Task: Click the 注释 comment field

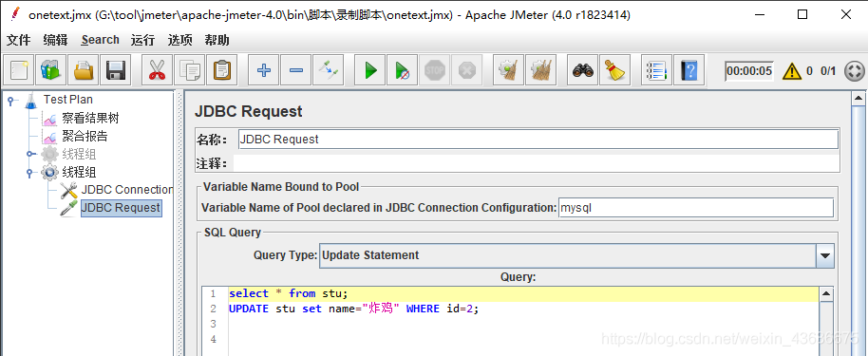Action: (x=536, y=163)
